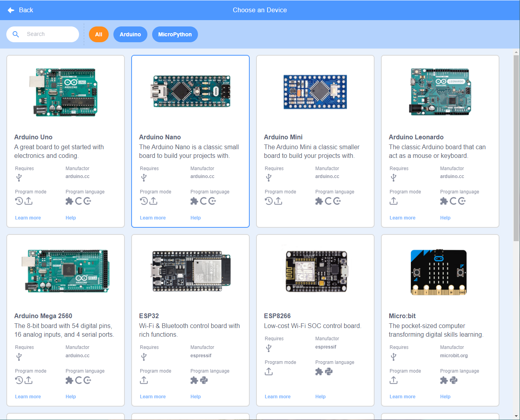Open Help for Arduino Nano
This screenshot has width=520, height=420.
tap(196, 218)
